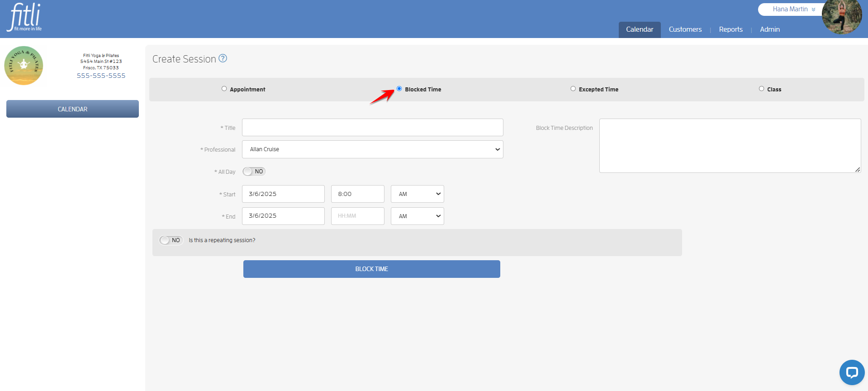Viewport: 868px width, 391px height.
Task: Click the 'Block Time Description' label
Action: click(564, 128)
